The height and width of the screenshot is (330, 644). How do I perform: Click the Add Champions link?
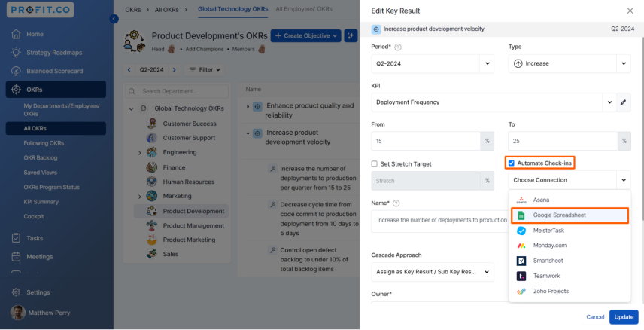tap(205, 50)
